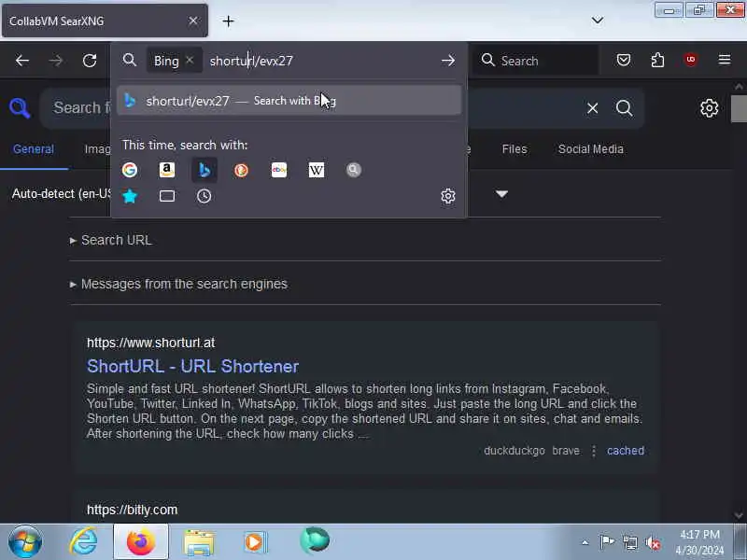This screenshot has height=560, width=747.
Task: Switch to the General category tab
Action: click(34, 149)
